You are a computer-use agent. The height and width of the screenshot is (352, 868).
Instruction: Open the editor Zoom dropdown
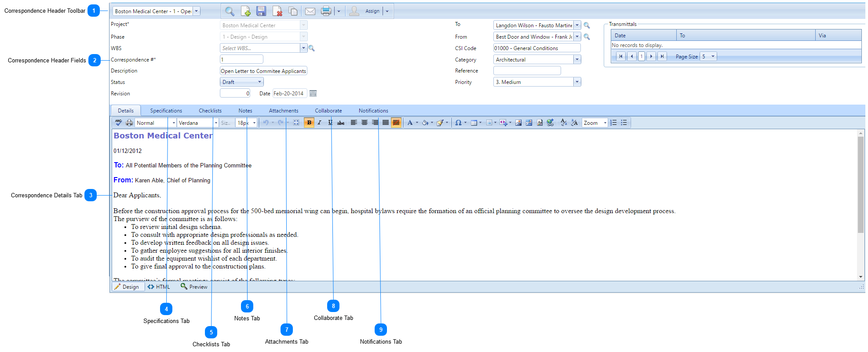click(x=595, y=123)
